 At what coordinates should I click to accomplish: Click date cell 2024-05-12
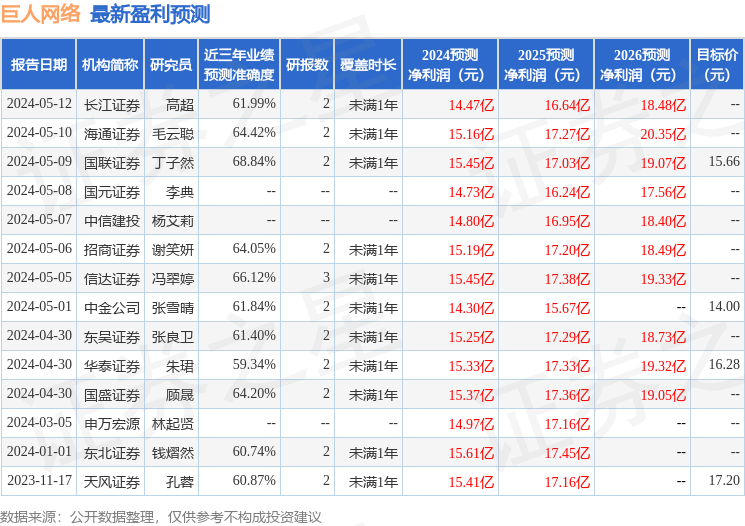tap(39, 104)
